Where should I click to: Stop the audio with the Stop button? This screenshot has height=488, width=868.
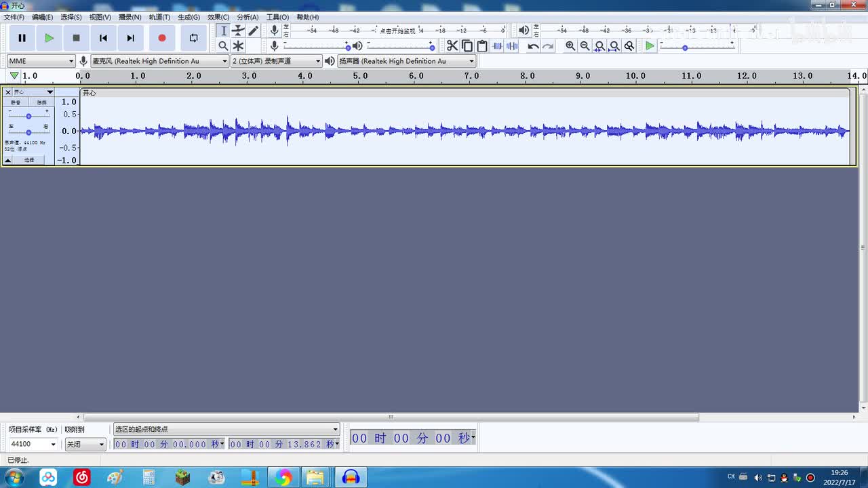click(76, 38)
